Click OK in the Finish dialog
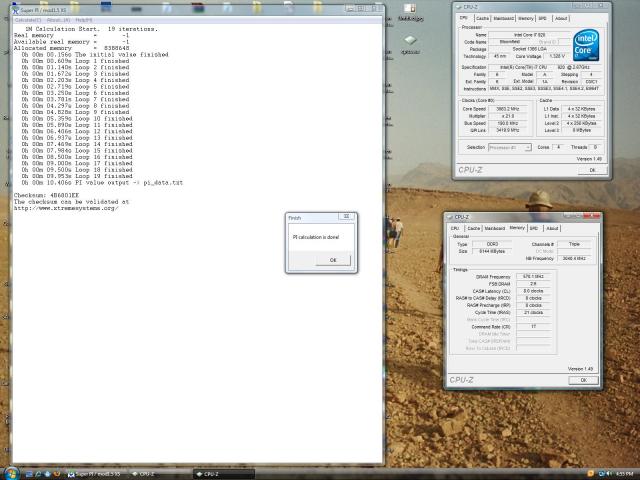Screen dimensions: 640x480 point(333,260)
